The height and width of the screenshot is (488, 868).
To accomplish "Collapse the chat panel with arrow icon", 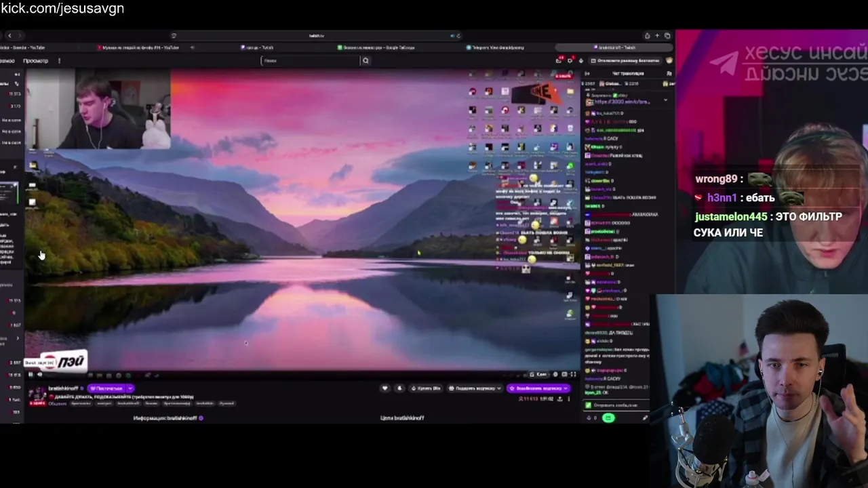I will tap(589, 73).
